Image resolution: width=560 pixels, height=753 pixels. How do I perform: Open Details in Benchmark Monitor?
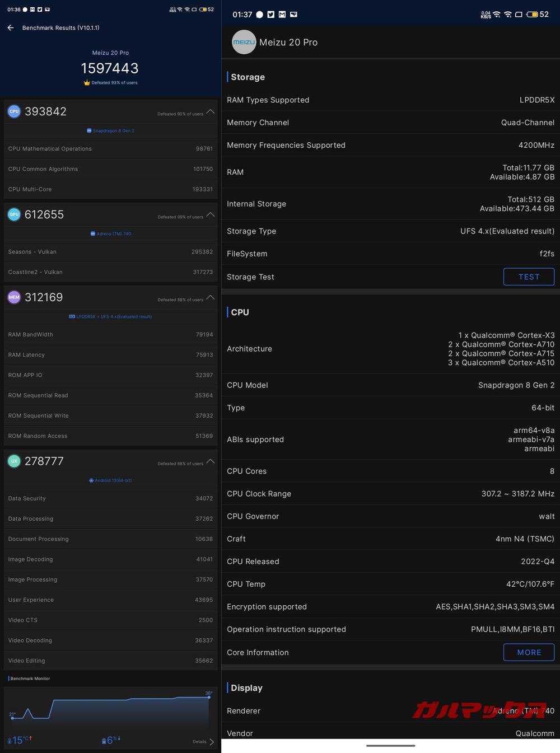[x=199, y=741]
